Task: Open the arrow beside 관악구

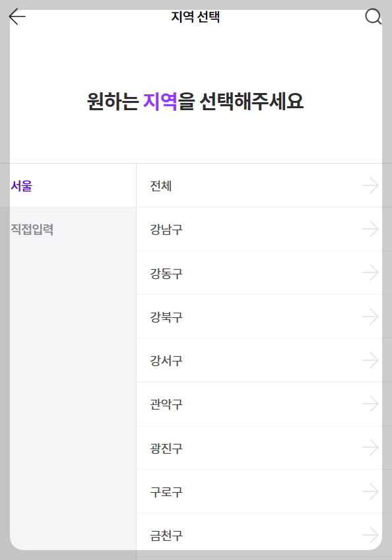Action: click(x=371, y=404)
